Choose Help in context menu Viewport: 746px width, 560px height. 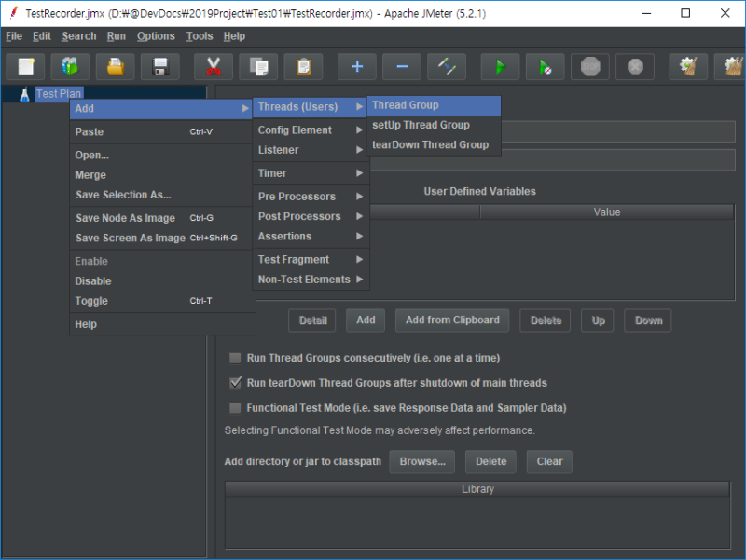pyautogui.click(x=161, y=324)
